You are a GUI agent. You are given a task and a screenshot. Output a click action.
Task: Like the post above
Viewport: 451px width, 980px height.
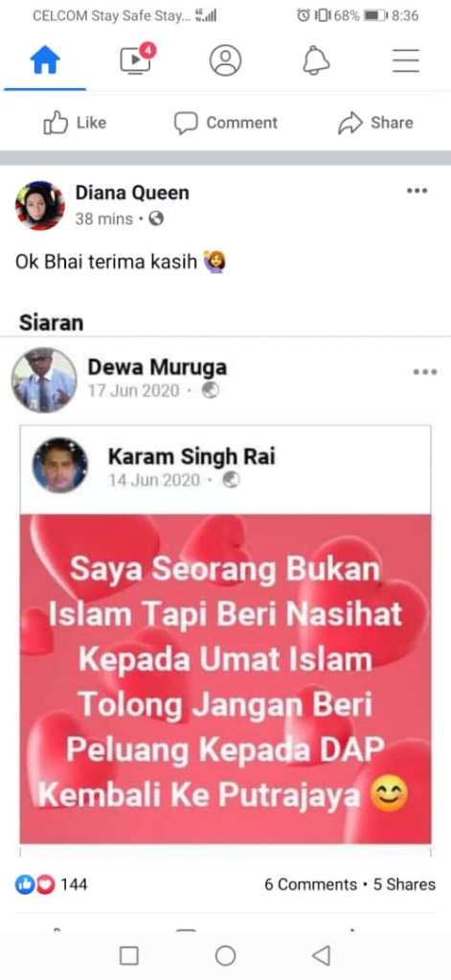[75, 123]
